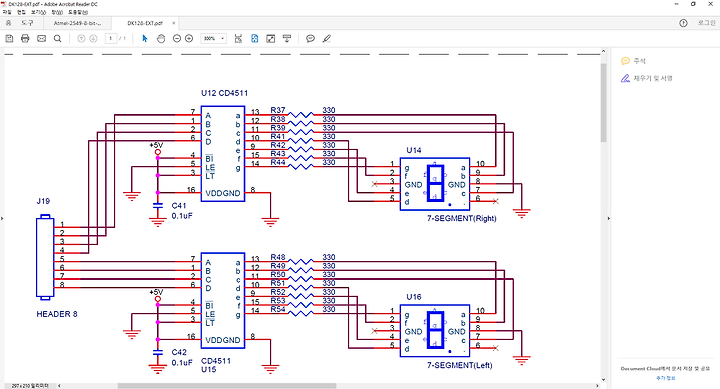Toggle full screen read mode icon

(271, 39)
